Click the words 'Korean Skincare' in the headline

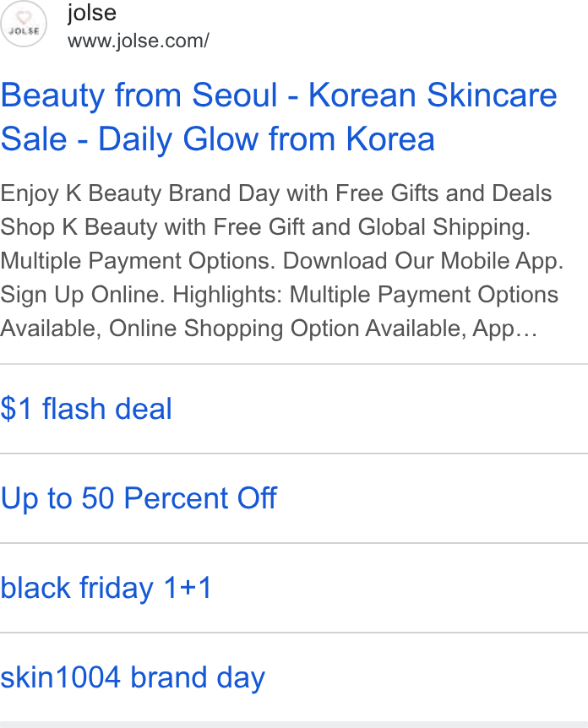433,95
